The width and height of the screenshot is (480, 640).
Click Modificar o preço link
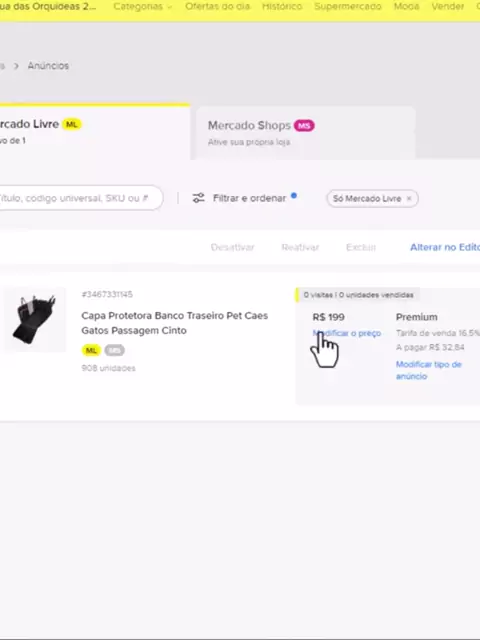pyautogui.click(x=347, y=333)
